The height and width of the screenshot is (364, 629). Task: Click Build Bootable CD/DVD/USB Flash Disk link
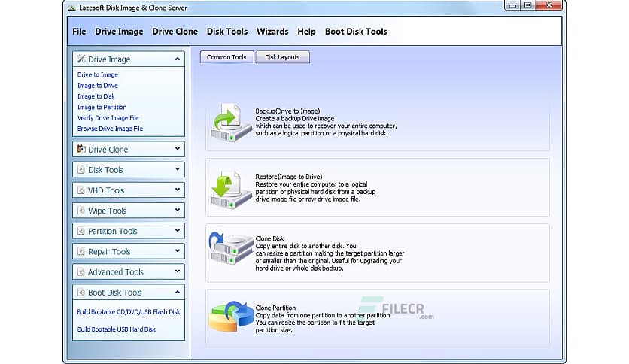(129, 312)
